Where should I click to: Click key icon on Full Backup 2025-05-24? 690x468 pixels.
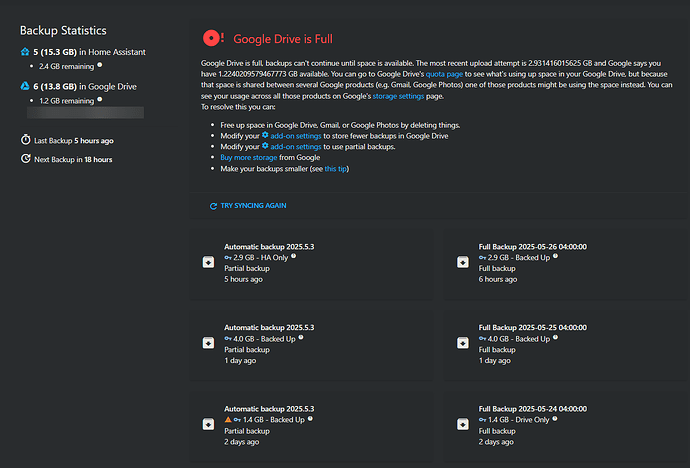pos(482,420)
